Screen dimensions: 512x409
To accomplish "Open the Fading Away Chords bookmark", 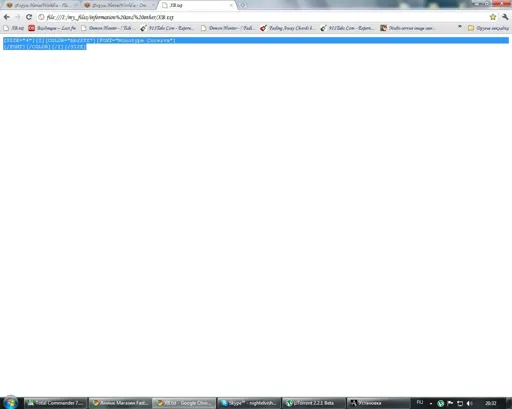I will tap(288, 28).
